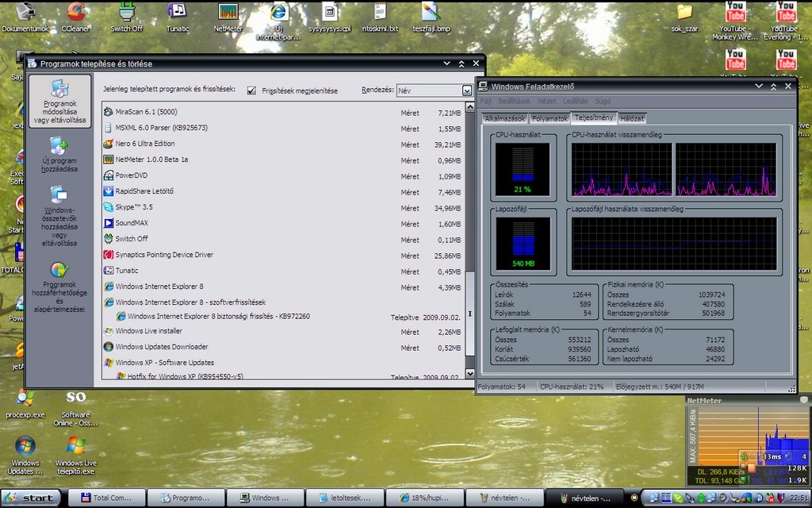The height and width of the screenshot is (508, 812).
Task: Select MSXML 6.0 Parser (KB925673) entry
Action: pos(282,128)
